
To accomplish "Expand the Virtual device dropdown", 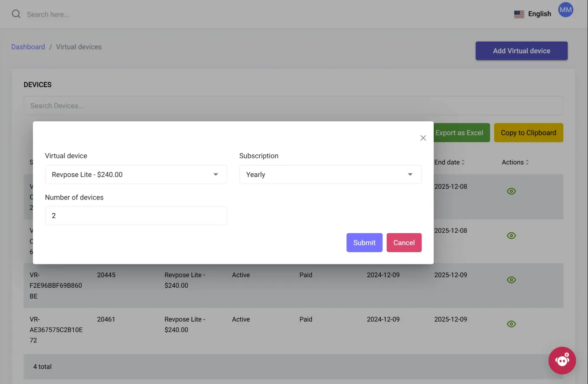I will tap(136, 175).
